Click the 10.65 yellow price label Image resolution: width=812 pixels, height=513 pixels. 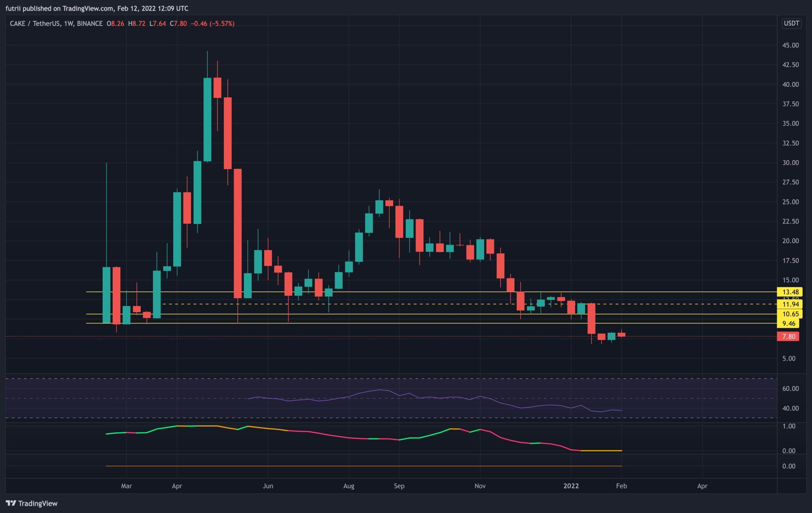click(x=790, y=314)
